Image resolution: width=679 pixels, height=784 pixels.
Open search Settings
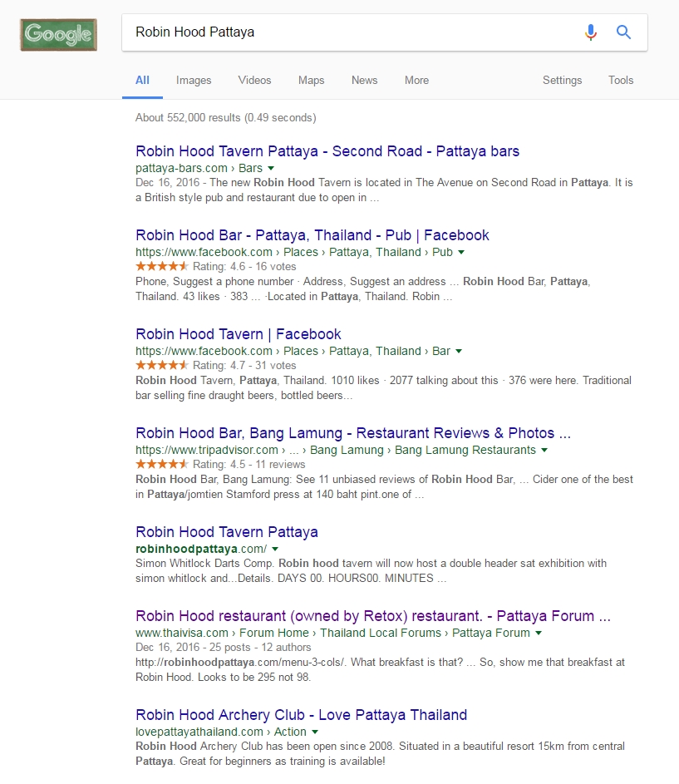[562, 81]
